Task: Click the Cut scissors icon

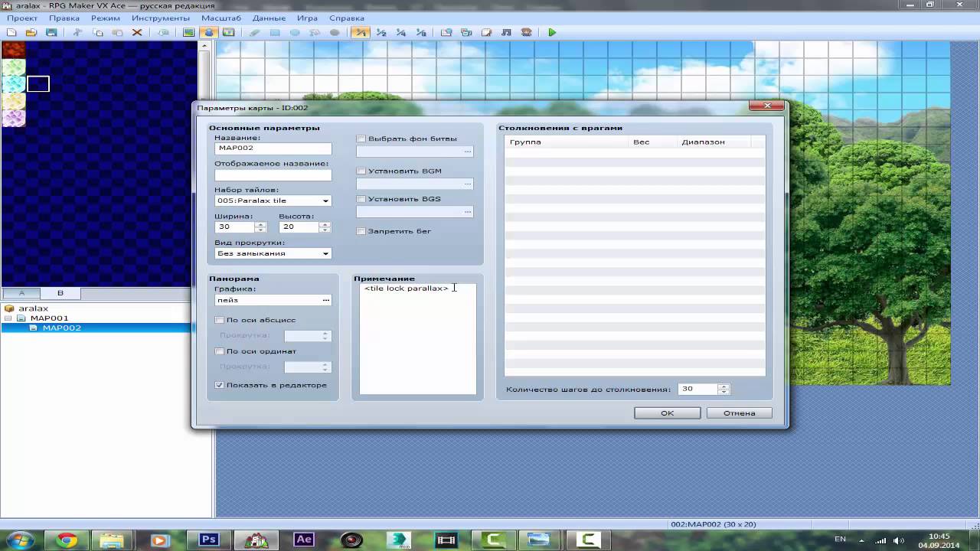Action: point(77,32)
